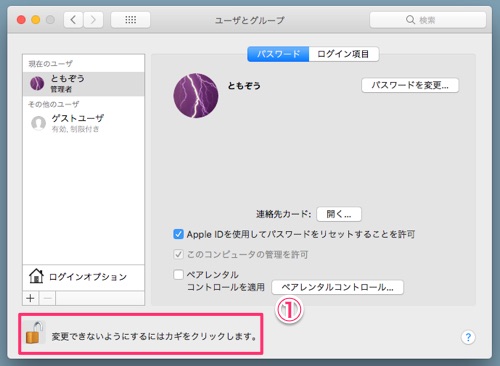Remove user with the minus button
This screenshot has width=500, height=366.
coord(47,298)
